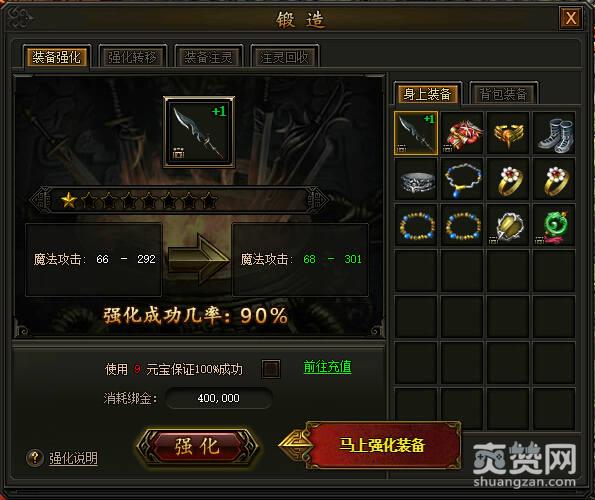Select the green jade ring icon
595x500 pixels.
point(554,225)
